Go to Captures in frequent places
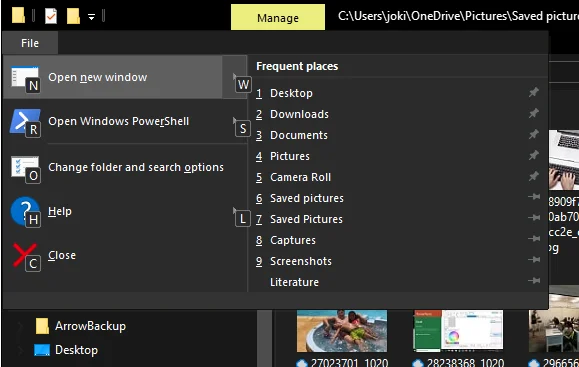579x367 pixels. pyautogui.click(x=293, y=240)
